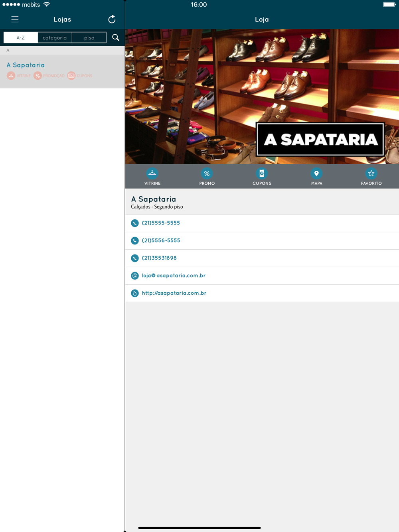Refresh the Lojas store list
The width and height of the screenshot is (399, 532).
(x=112, y=19)
